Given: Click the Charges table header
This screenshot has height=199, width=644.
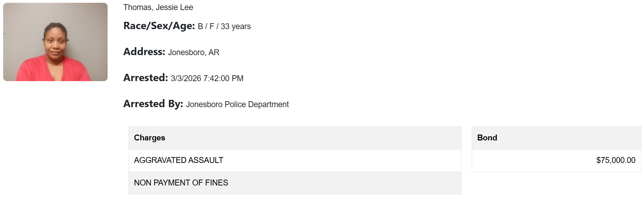Looking at the screenshot, I should 149,138.
